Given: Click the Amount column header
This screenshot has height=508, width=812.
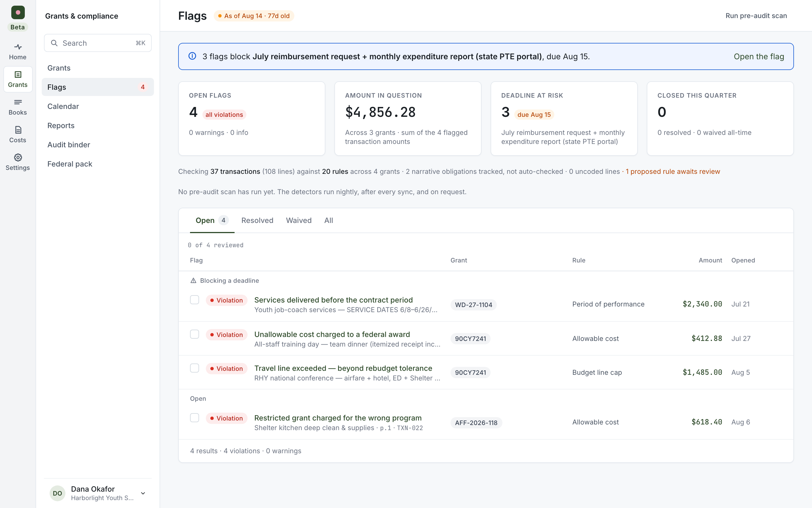Looking at the screenshot, I should (x=710, y=260).
